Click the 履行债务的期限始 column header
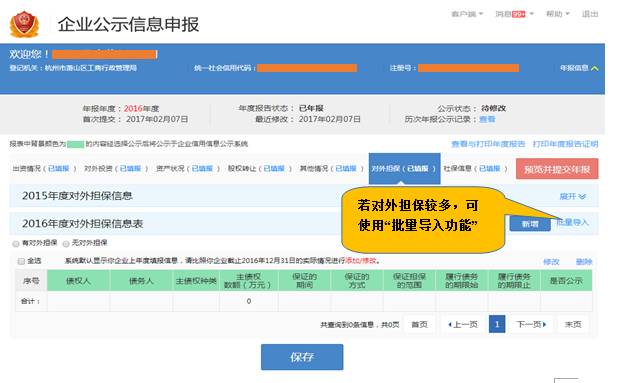Image resolution: width=620 pixels, height=383 pixels. click(x=461, y=281)
